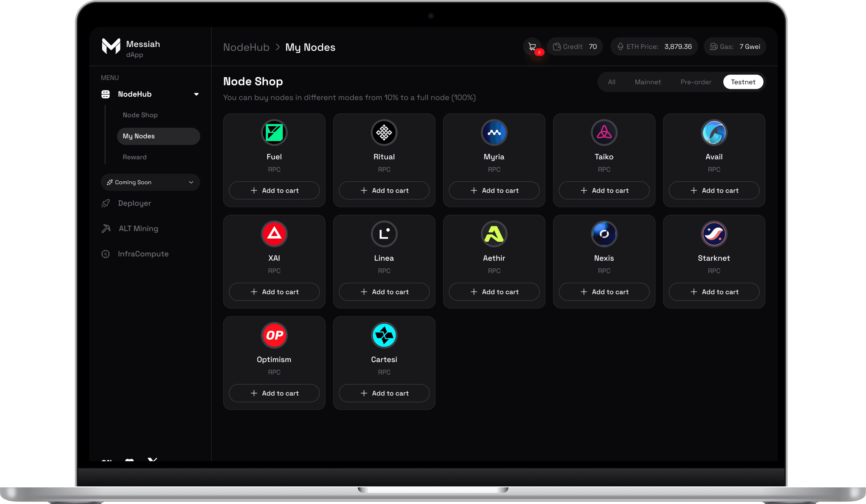The width and height of the screenshot is (866, 504).
Task: Click the Optimism card name
Action: tap(274, 359)
